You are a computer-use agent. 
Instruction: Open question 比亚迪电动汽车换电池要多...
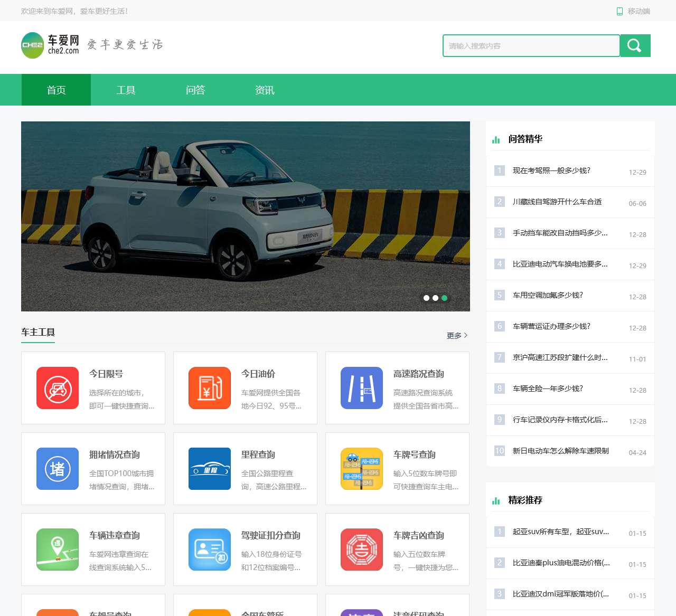tap(560, 264)
